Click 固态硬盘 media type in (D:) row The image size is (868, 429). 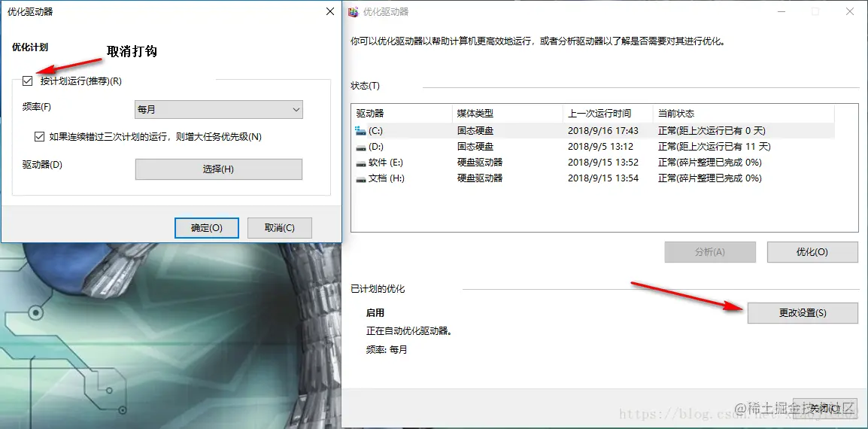coord(475,147)
